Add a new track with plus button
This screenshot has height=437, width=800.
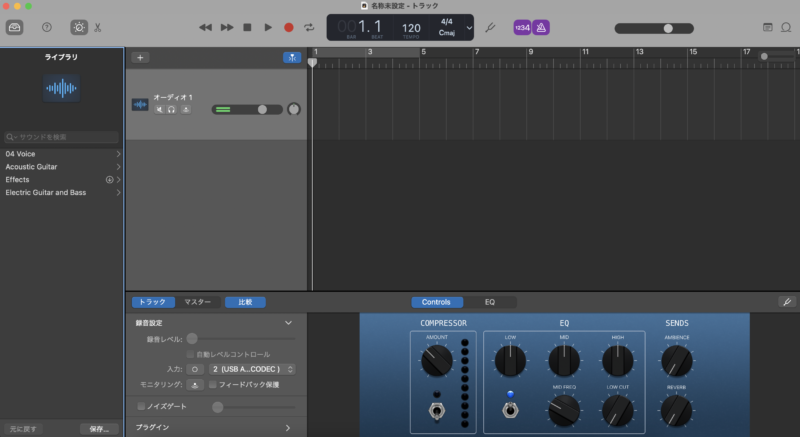[x=139, y=57]
